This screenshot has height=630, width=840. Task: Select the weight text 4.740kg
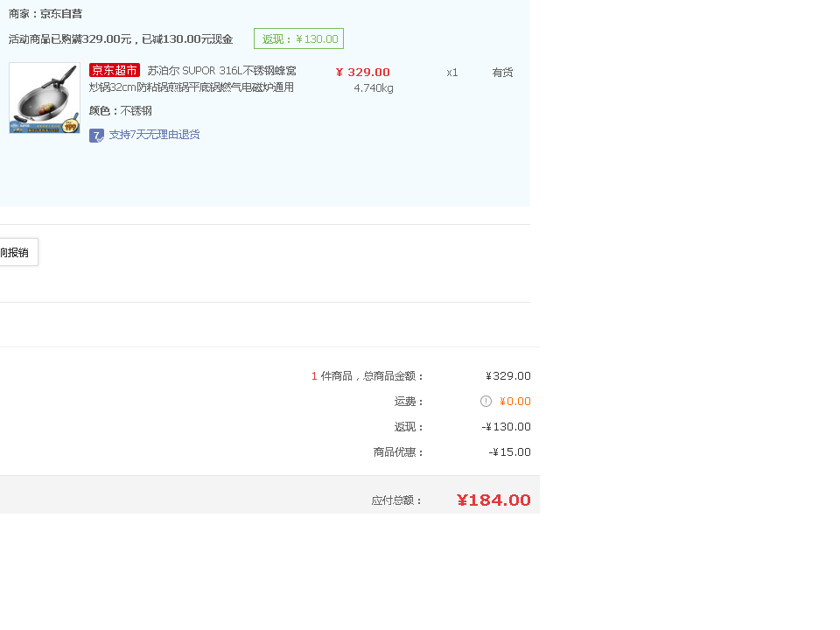click(x=374, y=87)
